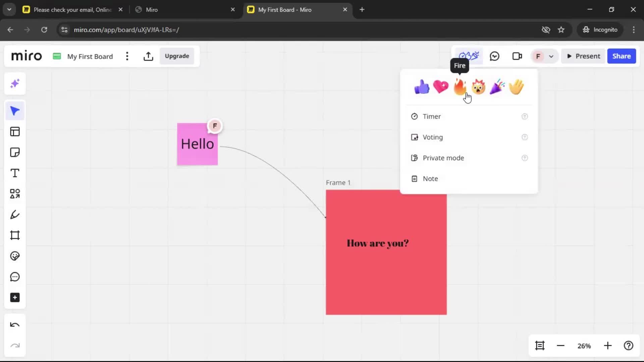Click the Present button

583,56
